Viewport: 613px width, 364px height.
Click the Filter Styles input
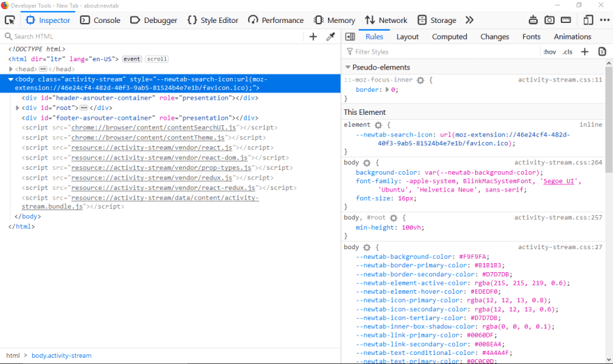pos(442,52)
